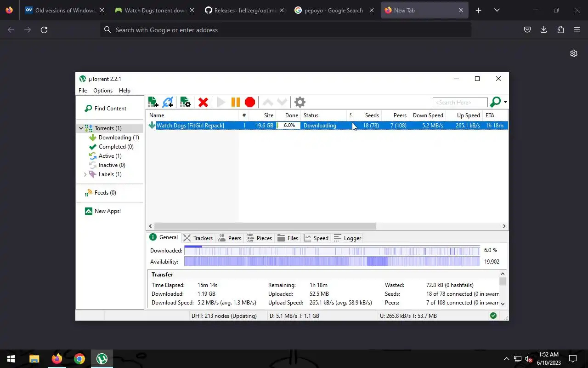
Task: Switch to the Trackers tab
Action: 198,238
